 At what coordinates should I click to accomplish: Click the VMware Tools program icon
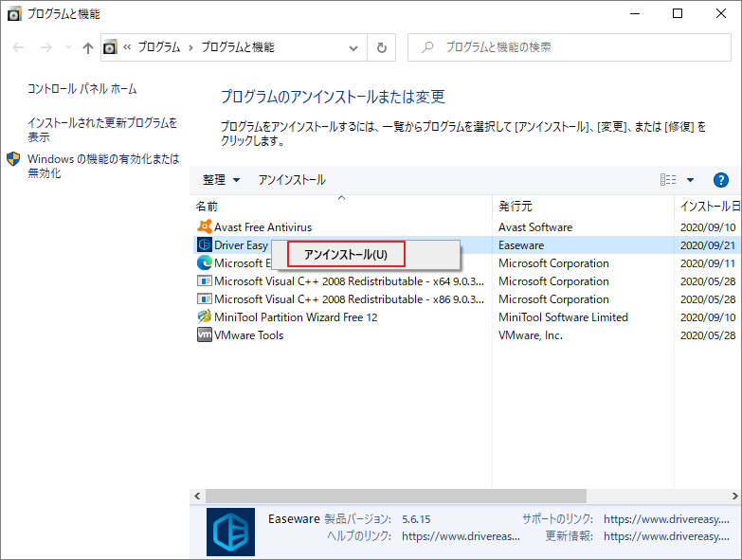pos(205,334)
